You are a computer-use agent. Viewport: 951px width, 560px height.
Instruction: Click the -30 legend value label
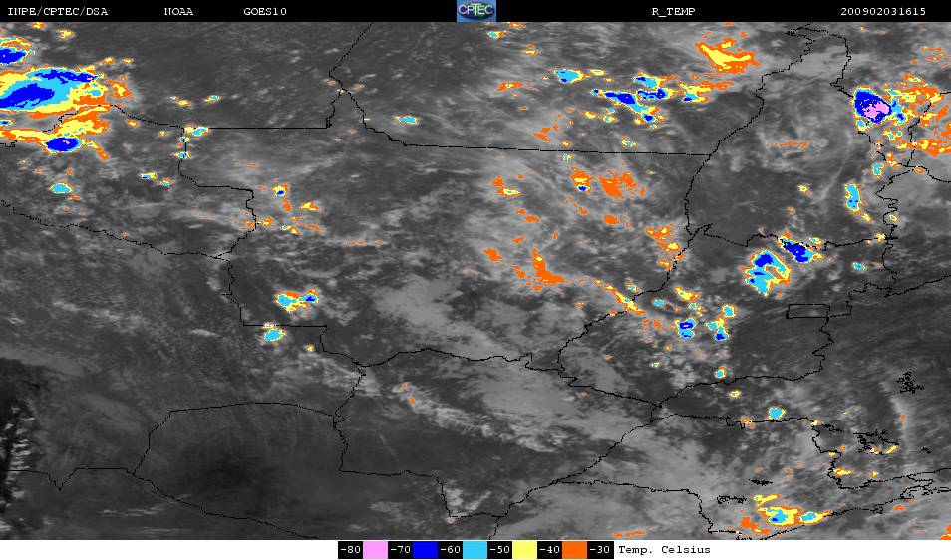(x=599, y=550)
